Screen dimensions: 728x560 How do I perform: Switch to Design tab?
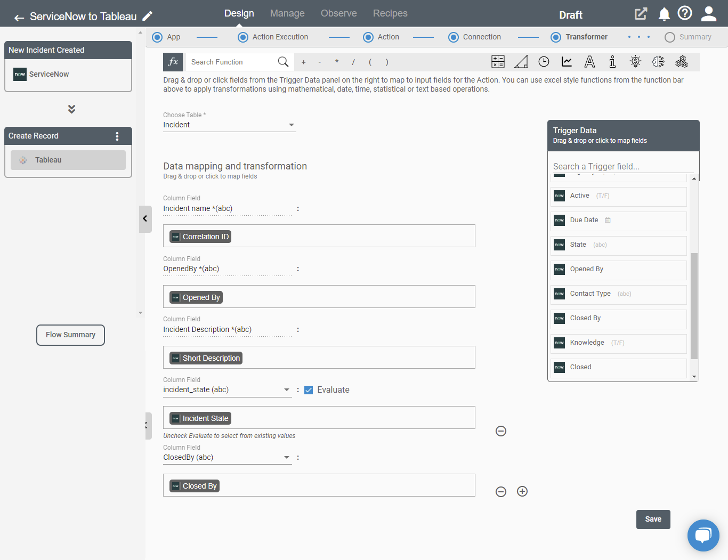[239, 13]
